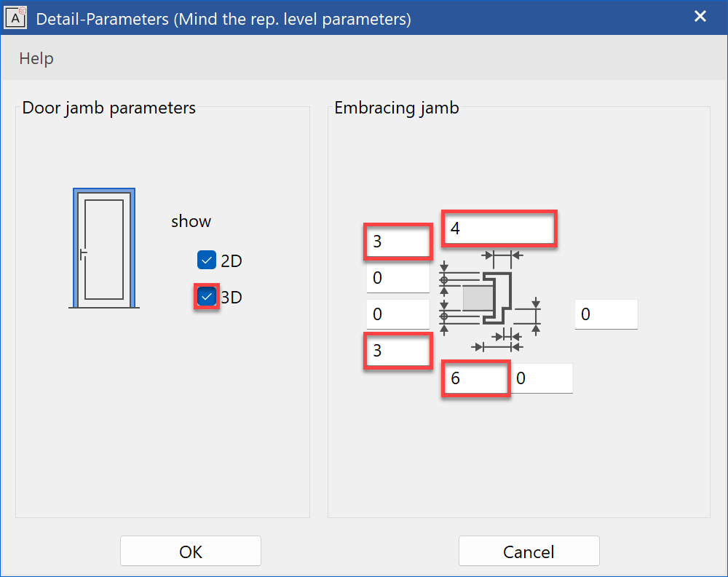Click the top field showing value 3
Screen dimensions: 728x577
(397, 242)
